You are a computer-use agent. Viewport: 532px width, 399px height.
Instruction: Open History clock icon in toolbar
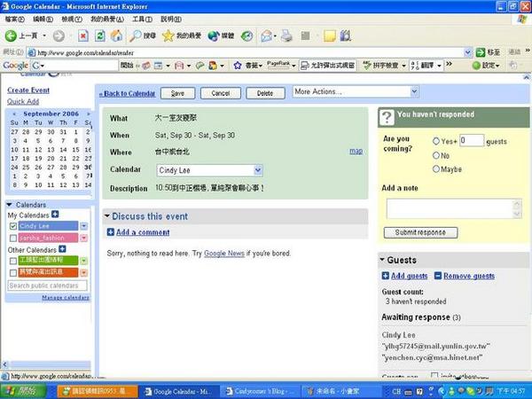tap(246, 35)
